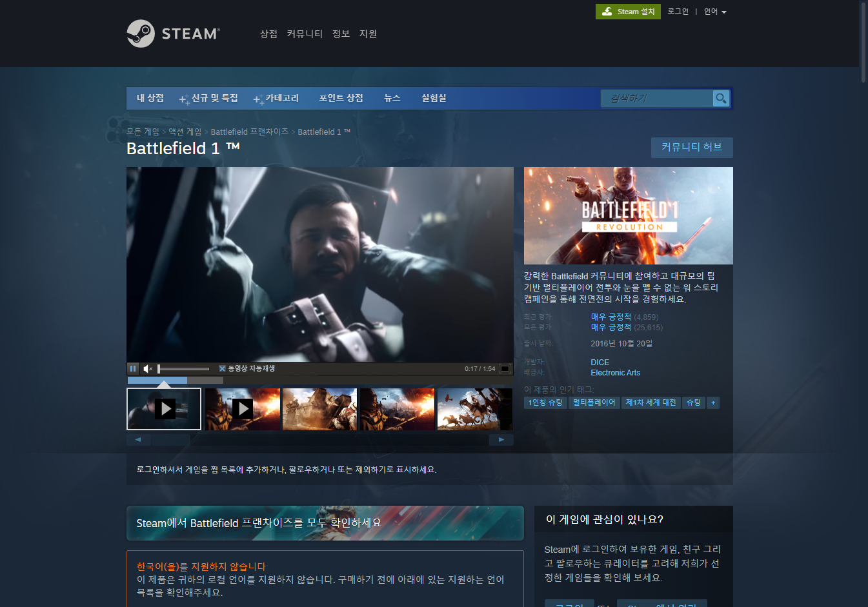The width and height of the screenshot is (868, 607).
Task: Click the 한국어(을)를 지원하지 않습니다 warning
Action: pyautogui.click(x=201, y=567)
